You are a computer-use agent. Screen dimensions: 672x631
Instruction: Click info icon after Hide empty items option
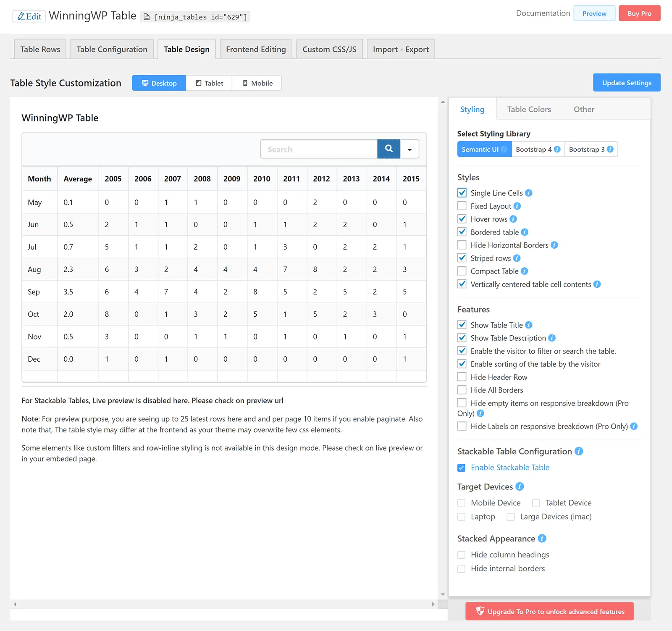pyautogui.click(x=480, y=413)
